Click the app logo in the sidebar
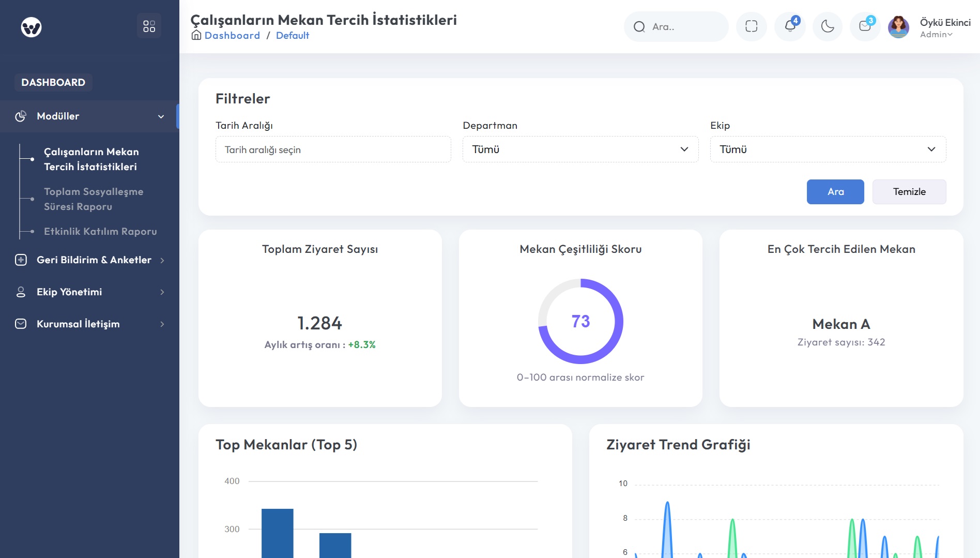 [31, 27]
